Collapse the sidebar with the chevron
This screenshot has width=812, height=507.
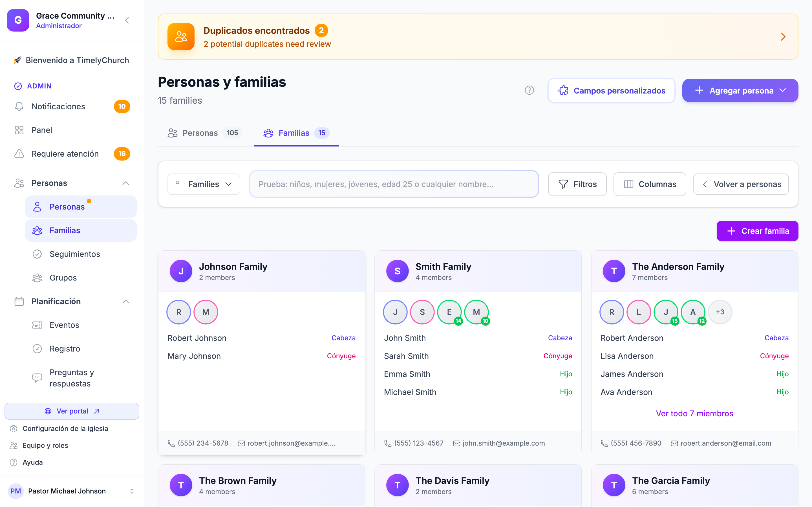pos(127,21)
